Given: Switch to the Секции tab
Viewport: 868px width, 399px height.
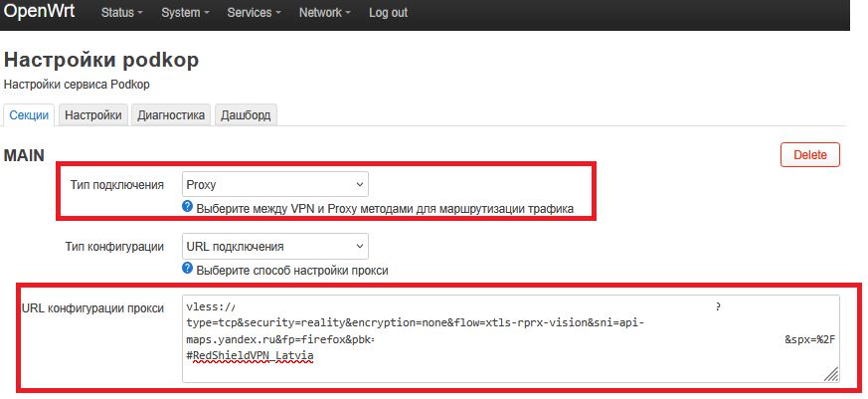Looking at the screenshot, I should (x=29, y=115).
